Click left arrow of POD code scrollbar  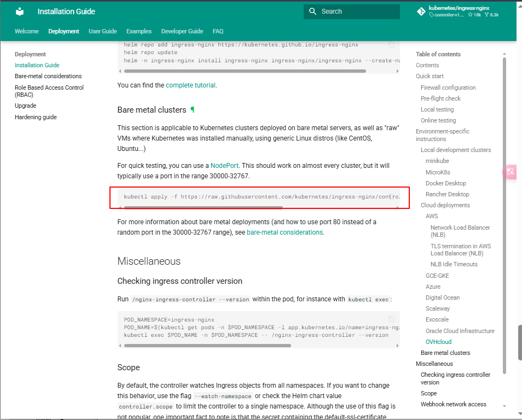(120, 346)
